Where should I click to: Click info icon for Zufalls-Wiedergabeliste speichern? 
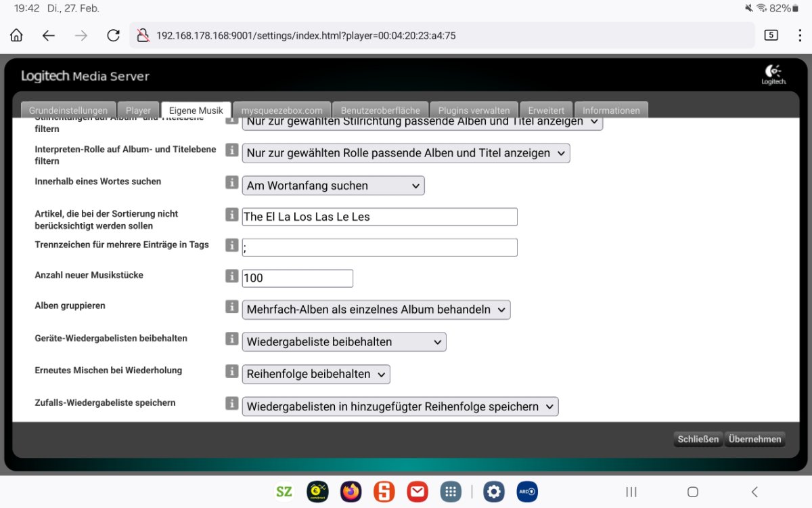[x=231, y=404]
